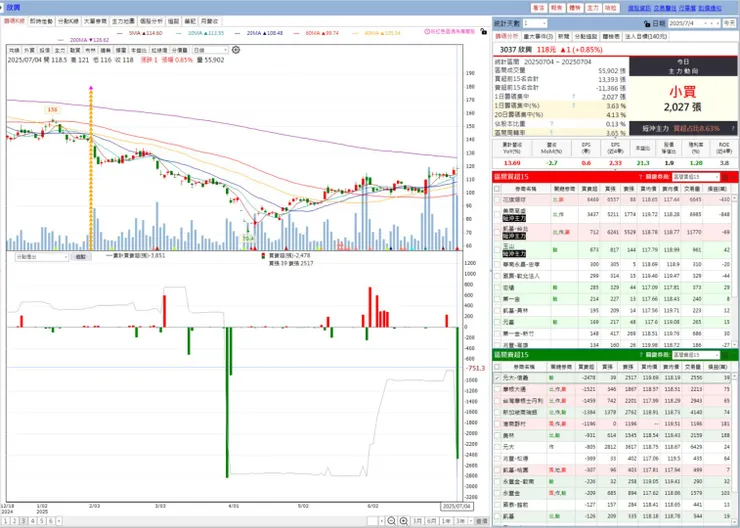Click the question mark beside 1日籌碼集中
Image resolution: width=740 pixels, height=528 pixels.
click(573, 97)
